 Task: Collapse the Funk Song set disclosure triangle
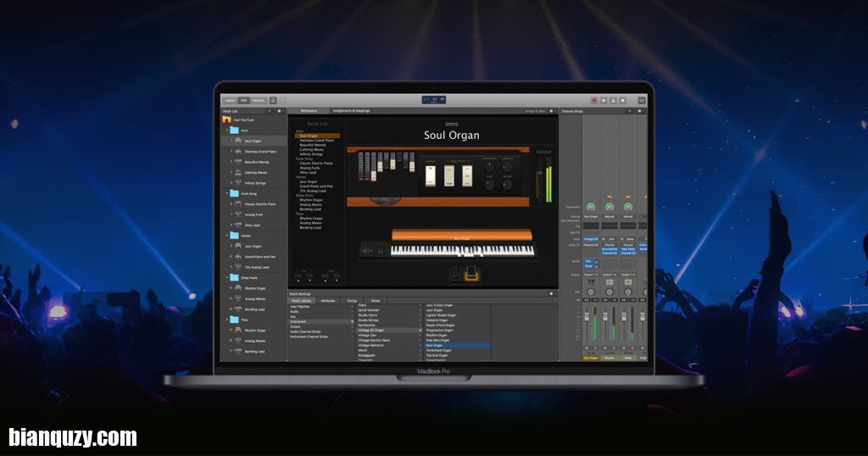tap(227, 193)
